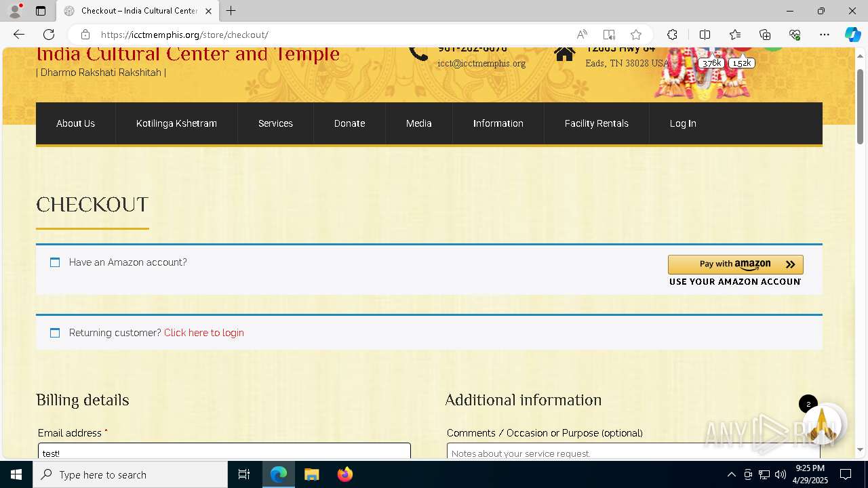Open the Media menu
Image resolution: width=868 pixels, height=488 pixels.
coord(418,123)
